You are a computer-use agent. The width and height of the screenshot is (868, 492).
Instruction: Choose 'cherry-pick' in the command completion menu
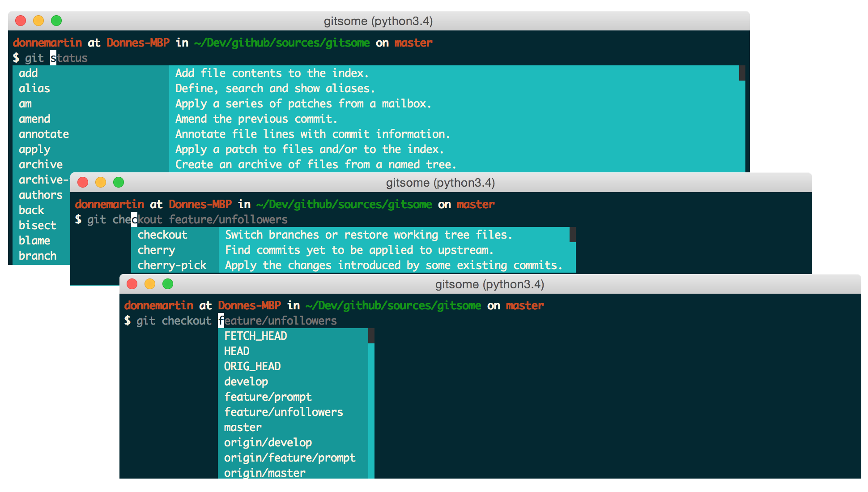[172, 265]
